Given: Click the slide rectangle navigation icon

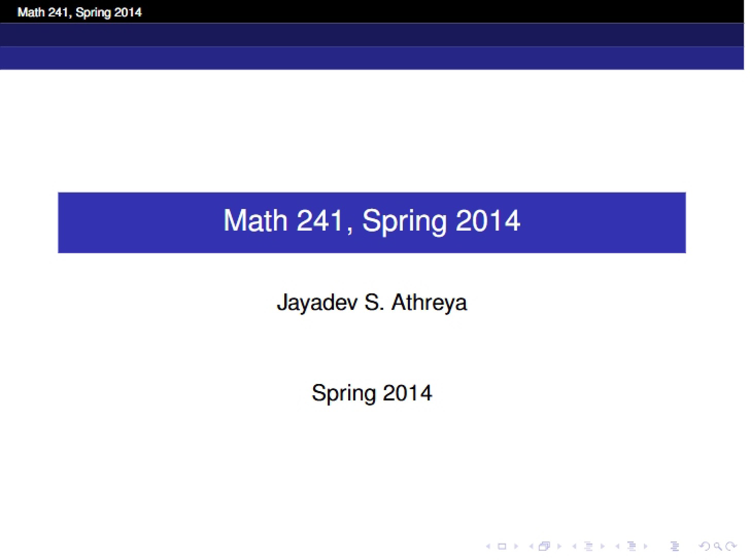Looking at the screenshot, I should pyautogui.click(x=502, y=547).
